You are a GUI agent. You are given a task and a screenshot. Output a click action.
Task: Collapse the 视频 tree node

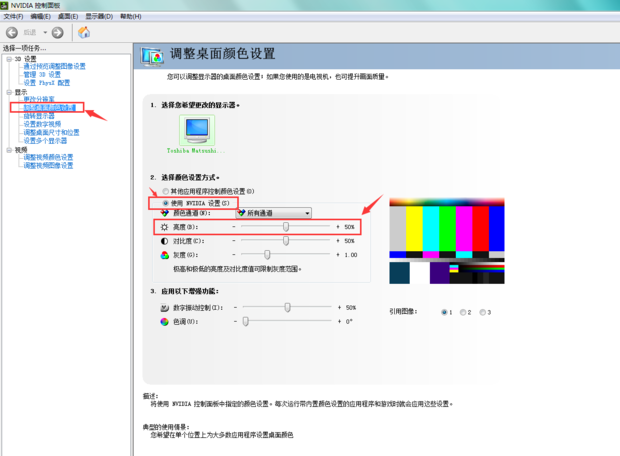pos(9,150)
